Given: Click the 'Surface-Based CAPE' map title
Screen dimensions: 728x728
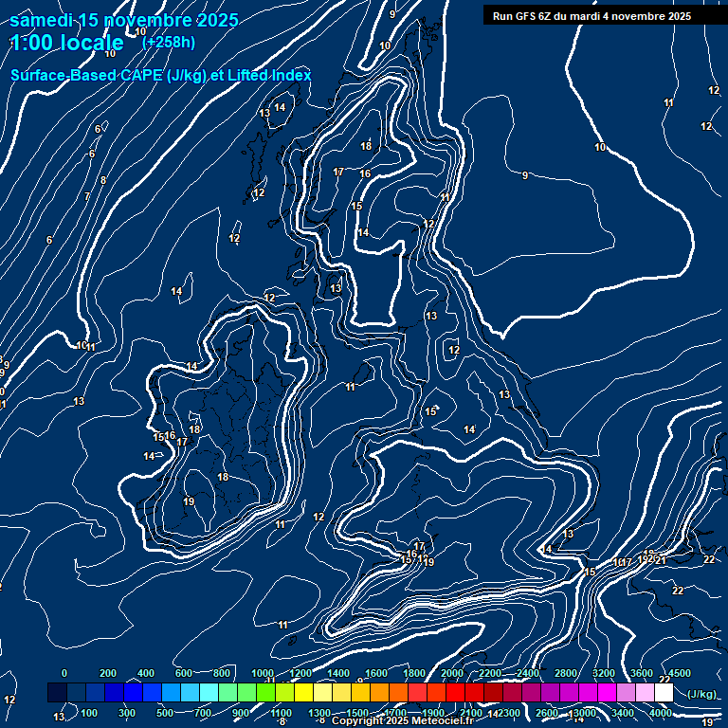Looking at the screenshot, I should [160, 75].
